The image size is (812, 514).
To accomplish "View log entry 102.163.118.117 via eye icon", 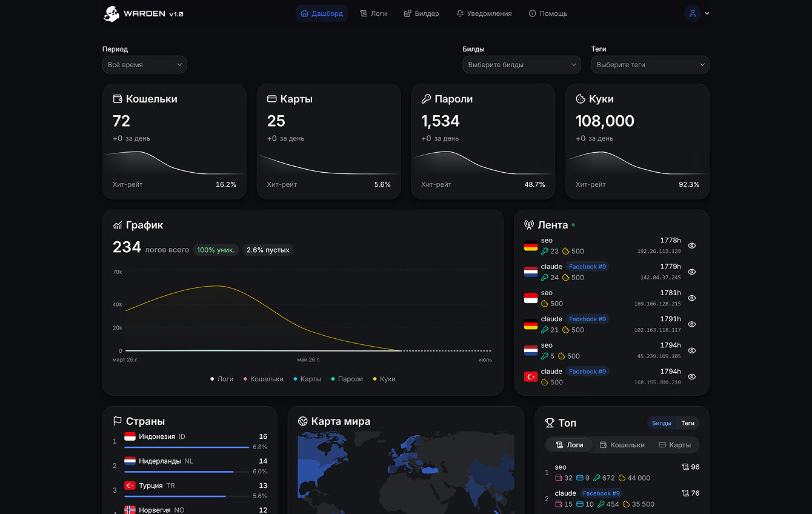I will point(692,324).
